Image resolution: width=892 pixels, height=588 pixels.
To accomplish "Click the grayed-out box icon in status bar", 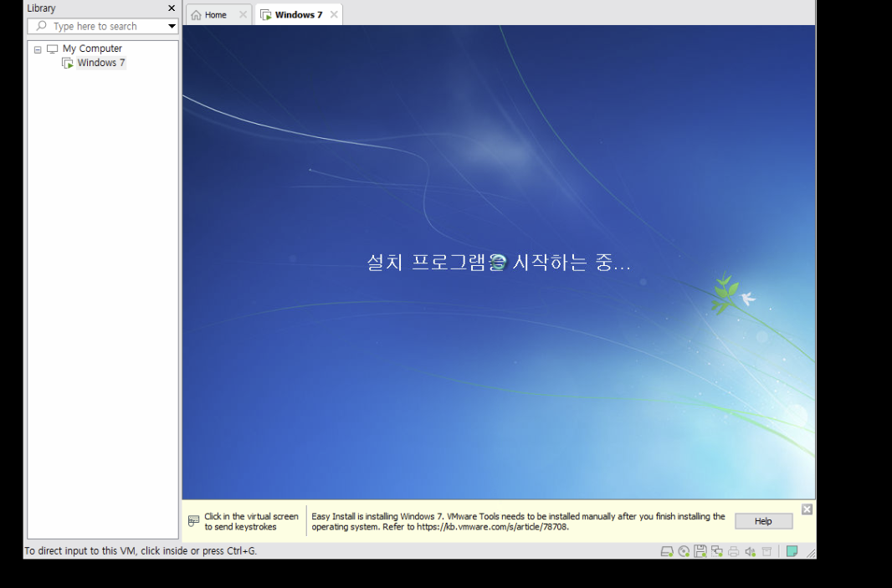I will point(766,551).
